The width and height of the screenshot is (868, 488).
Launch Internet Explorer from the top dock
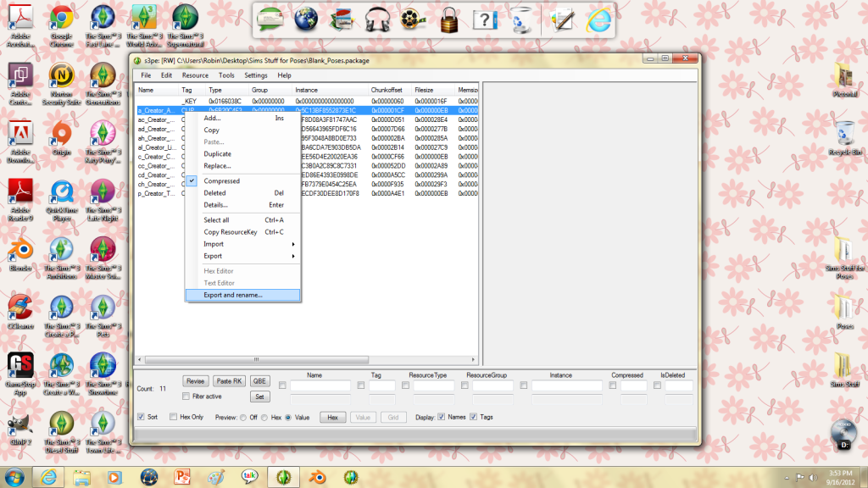tap(598, 20)
